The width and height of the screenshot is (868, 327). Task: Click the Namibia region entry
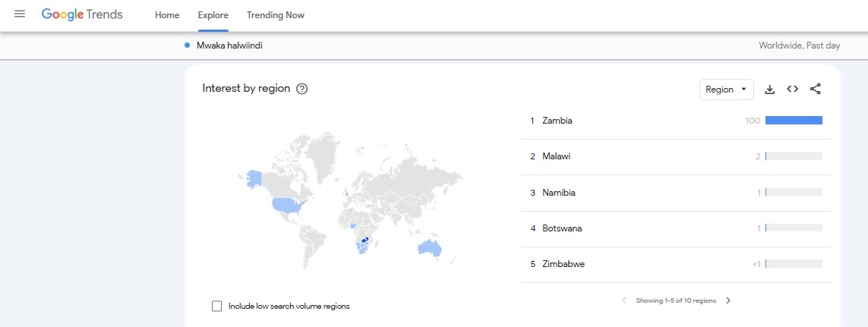[x=558, y=193]
